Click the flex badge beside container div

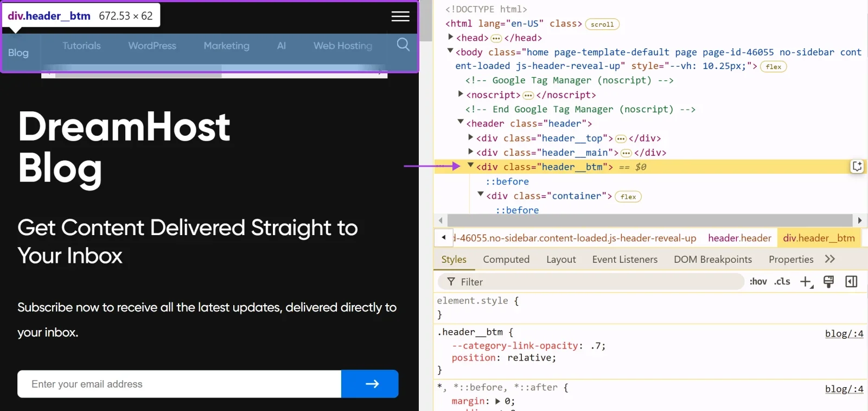(628, 197)
